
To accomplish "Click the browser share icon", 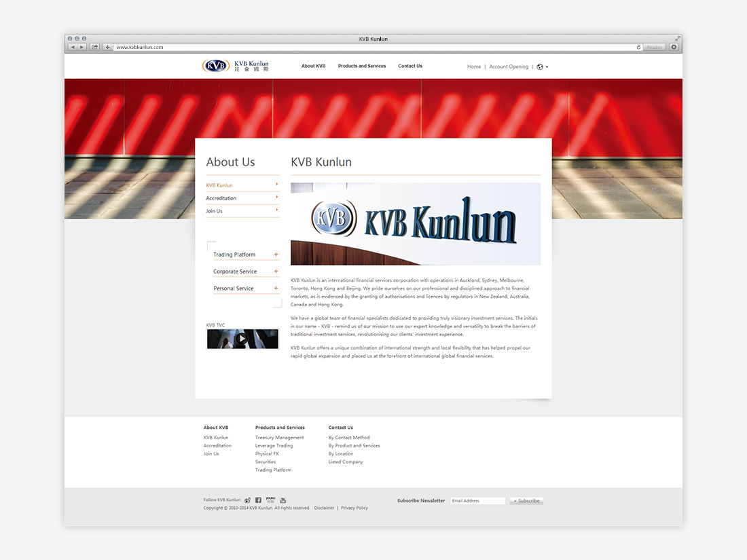I will (95, 47).
